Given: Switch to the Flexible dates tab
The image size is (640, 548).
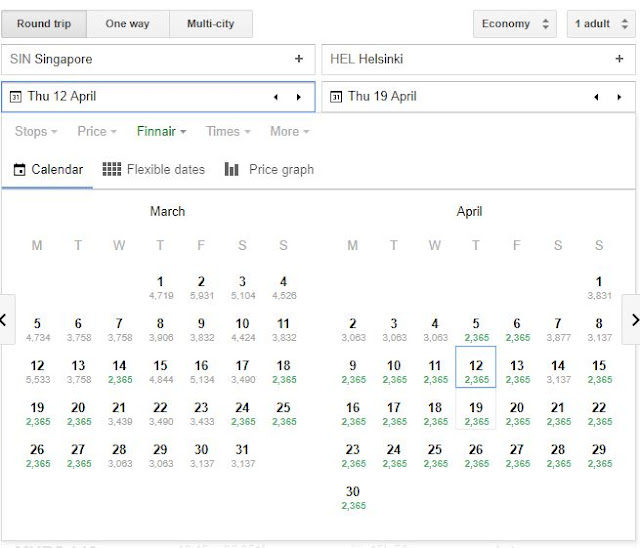Looking at the screenshot, I should (x=154, y=170).
